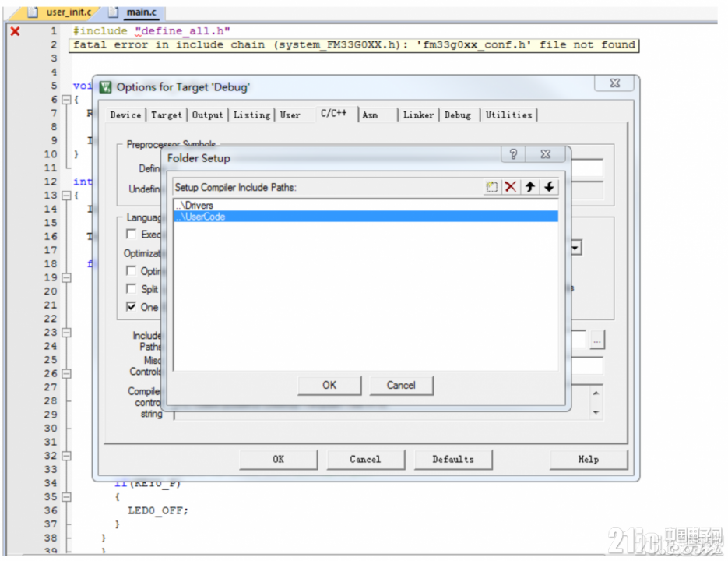Open the Debug tab
The image size is (728, 561).
(x=457, y=115)
